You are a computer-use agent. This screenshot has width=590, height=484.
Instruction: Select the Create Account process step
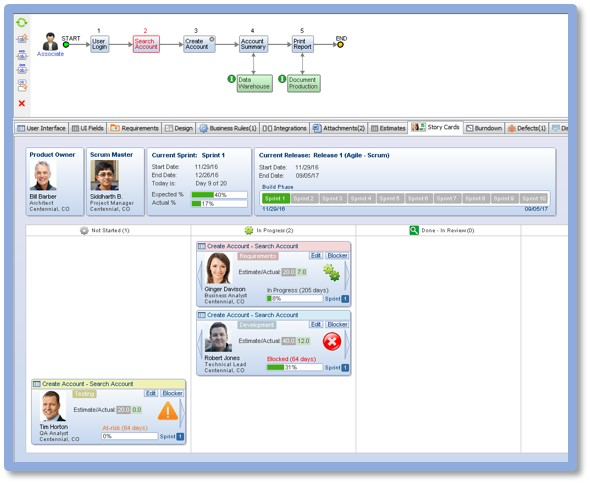[x=199, y=44]
